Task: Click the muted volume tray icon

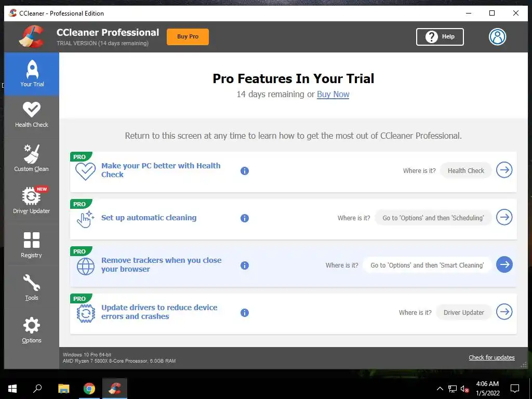Action: tap(464, 389)
